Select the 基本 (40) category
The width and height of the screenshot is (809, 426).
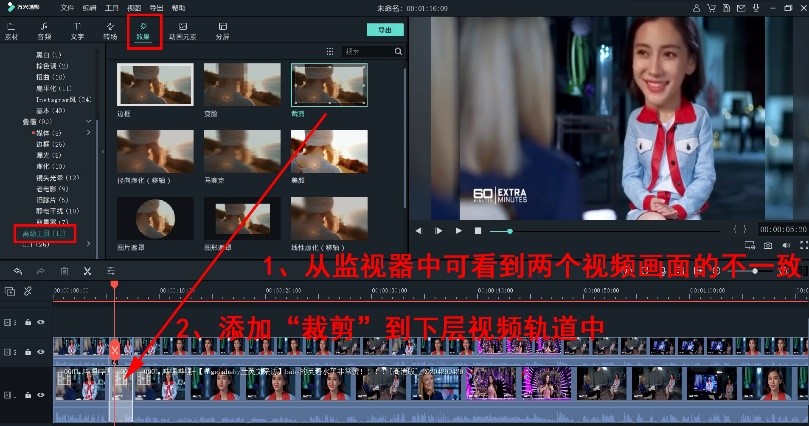(50, 111)
